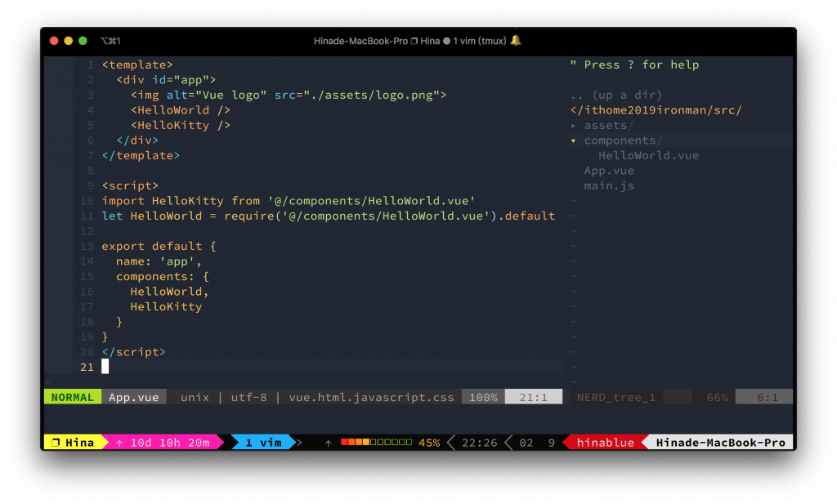Click HelloWorld, on line 16
837x504 pixels.
coord(170,292)
